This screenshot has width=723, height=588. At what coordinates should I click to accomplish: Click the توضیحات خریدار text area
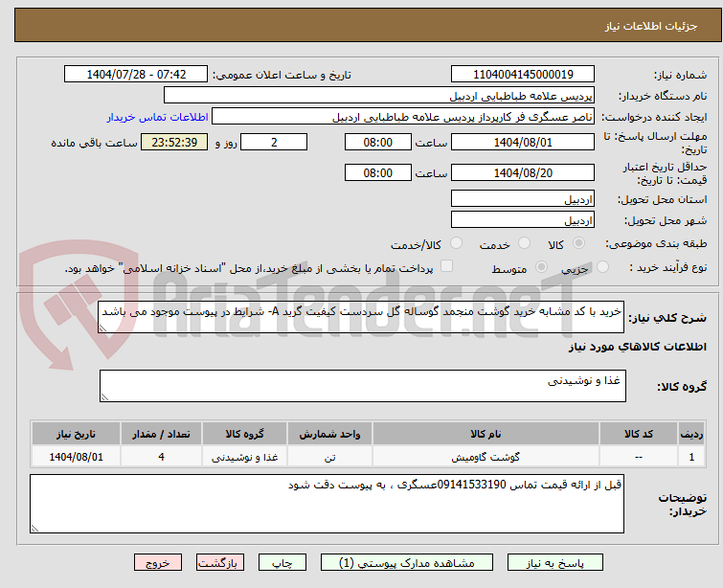pos(327,504)
